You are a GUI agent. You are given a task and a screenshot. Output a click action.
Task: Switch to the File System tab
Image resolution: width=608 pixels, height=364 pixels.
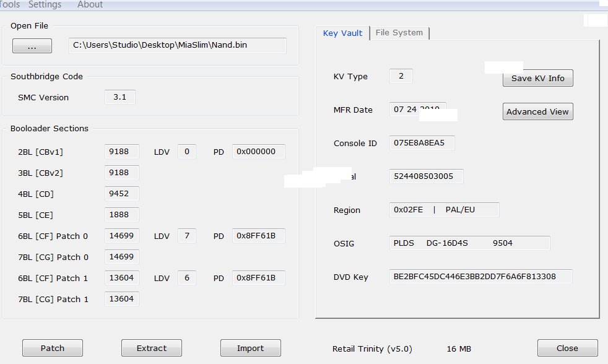pyautogui.click(x=399, y=33)
